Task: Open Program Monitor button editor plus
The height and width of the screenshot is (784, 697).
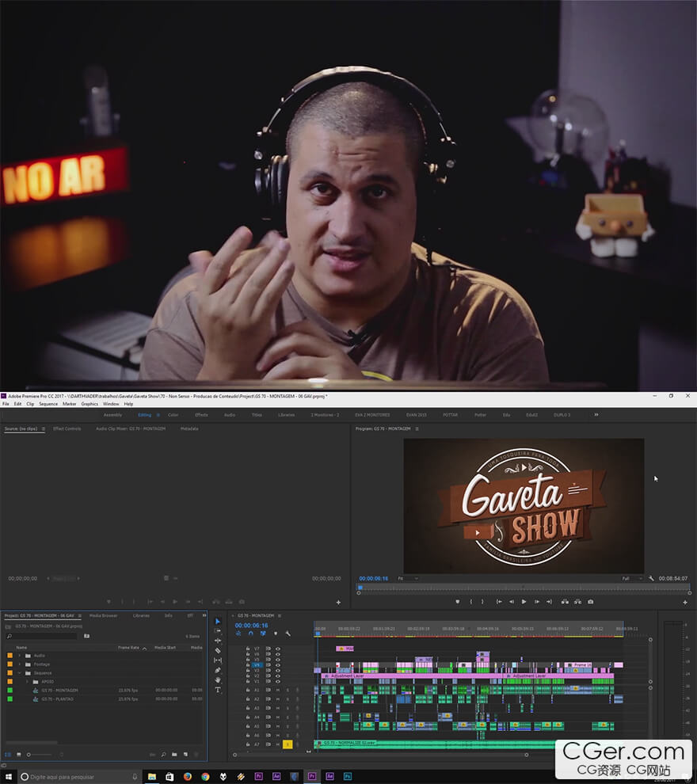Action: pyautogui.click(x=685, y=602)
